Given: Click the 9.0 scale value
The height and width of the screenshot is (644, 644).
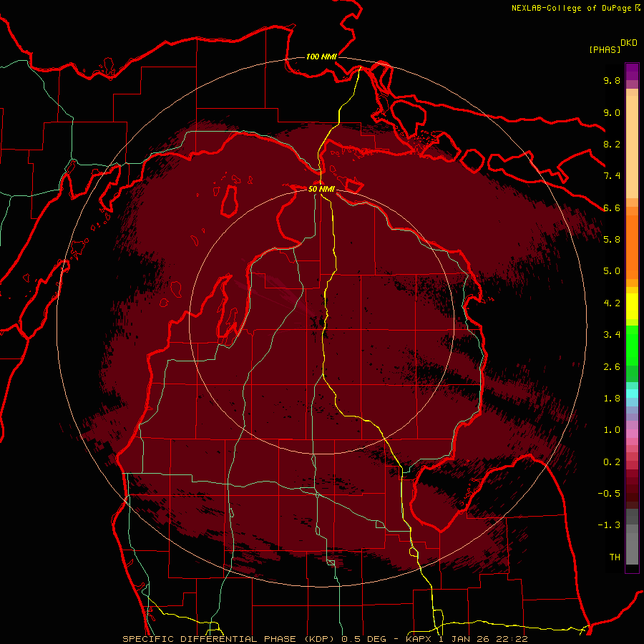Looking at the screenshot, I should click(x=612, y=112).
